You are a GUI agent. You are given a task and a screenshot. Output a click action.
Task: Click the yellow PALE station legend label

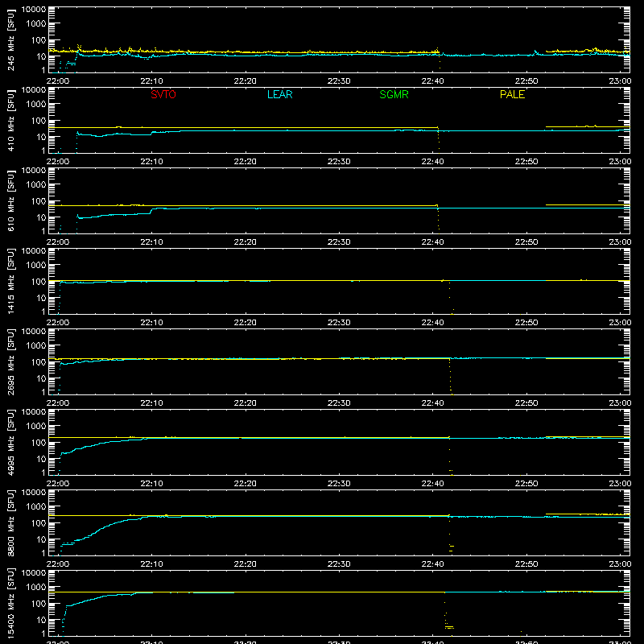512,94
